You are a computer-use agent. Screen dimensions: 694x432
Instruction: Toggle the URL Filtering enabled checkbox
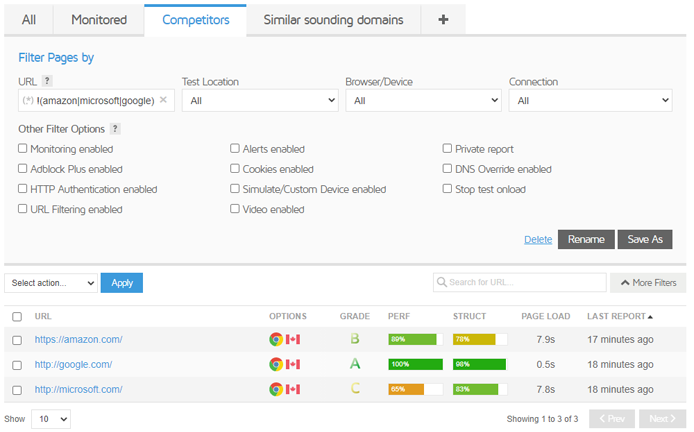(x=23, y=208)
